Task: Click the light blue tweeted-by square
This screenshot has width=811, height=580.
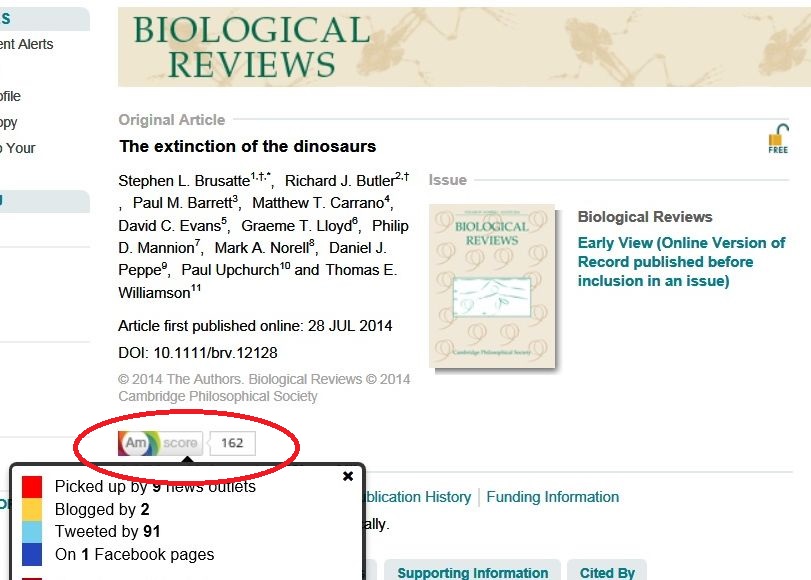Action: pos(32,532)
